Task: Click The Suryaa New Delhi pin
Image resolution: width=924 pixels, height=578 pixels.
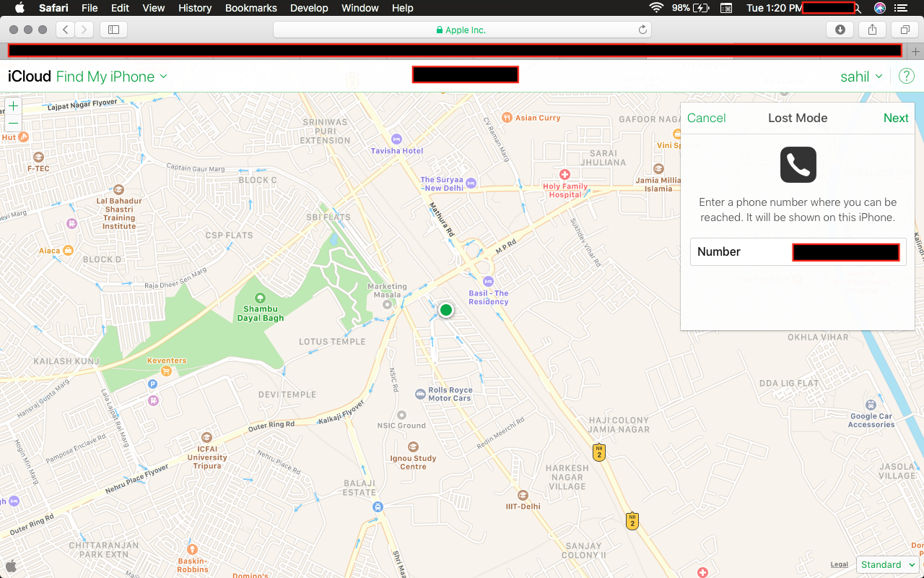Action: coord(471,183)
